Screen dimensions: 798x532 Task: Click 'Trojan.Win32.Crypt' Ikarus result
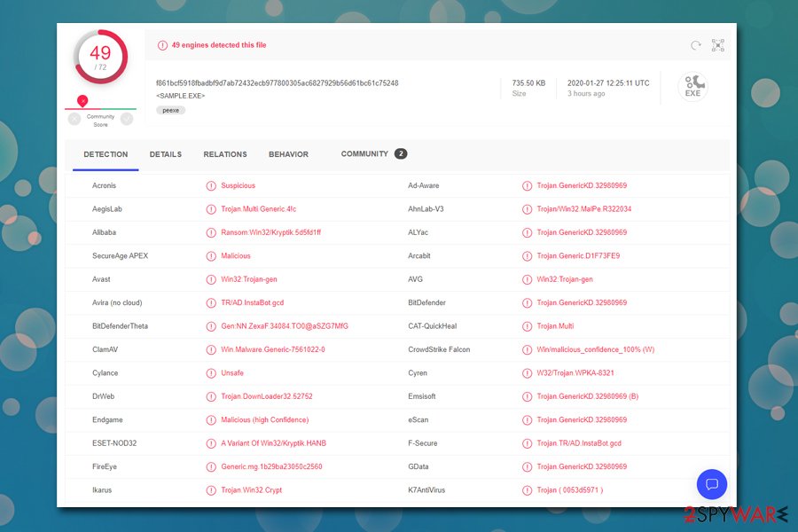click(252, 489)
